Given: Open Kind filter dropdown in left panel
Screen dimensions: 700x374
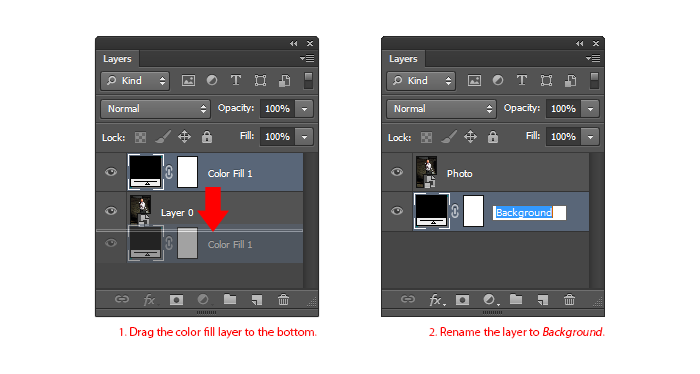Looking at the screenshot, I should click(135, 81).
